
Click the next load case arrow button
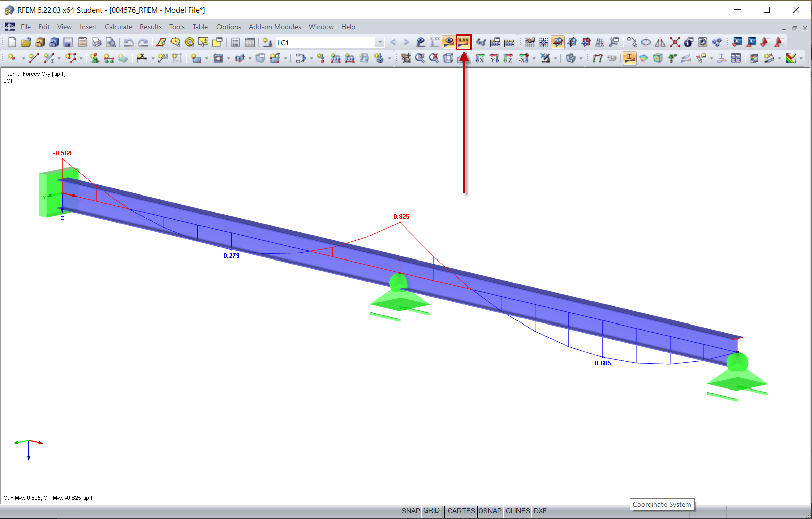pos(406,42)
